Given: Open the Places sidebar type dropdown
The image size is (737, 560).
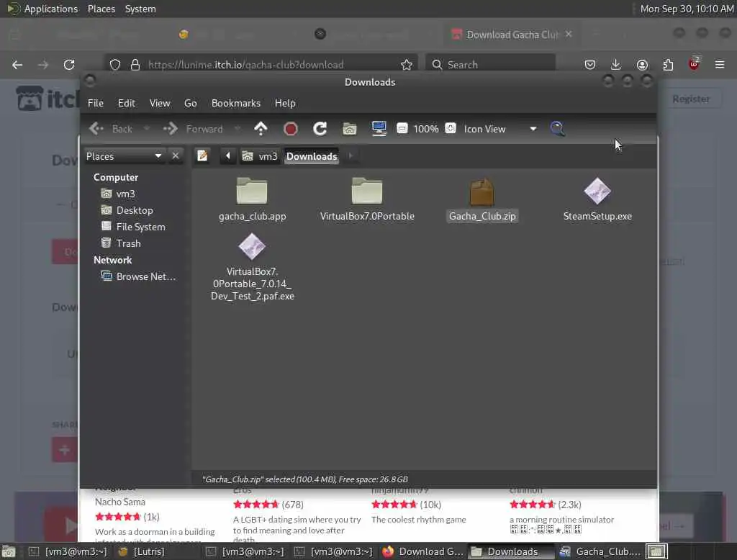Looking at the screenshot, I should [x=124, y=156].
